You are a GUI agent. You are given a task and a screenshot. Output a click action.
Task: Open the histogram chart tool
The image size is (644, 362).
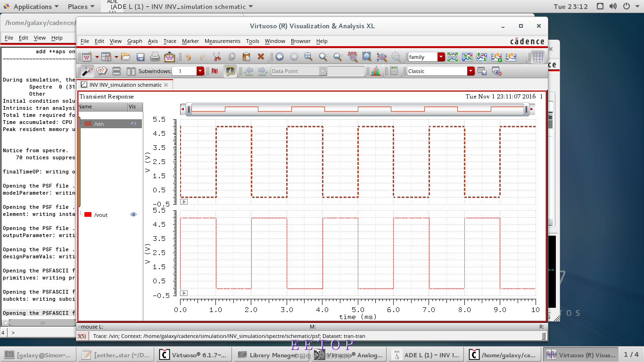click(376, 71)
